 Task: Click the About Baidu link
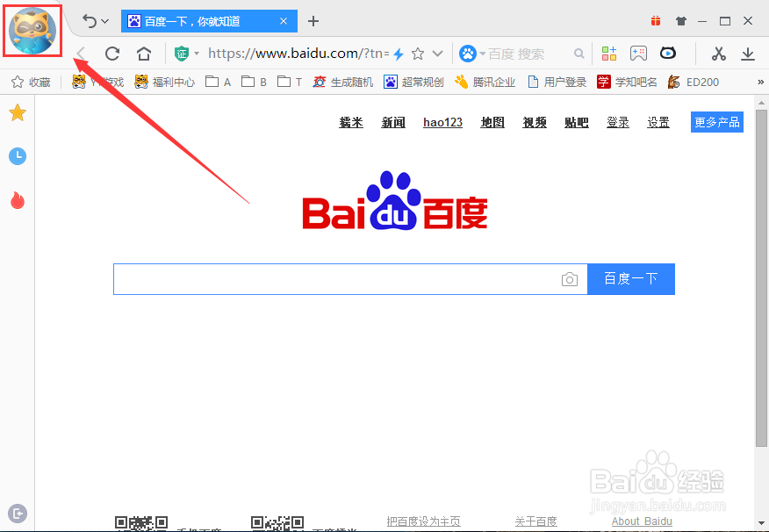[642, 521]
